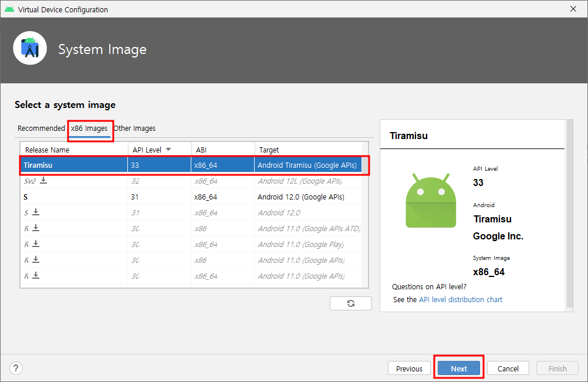Viewport: 588px width, 382px height.
Task: Click the Previous button
Action: [x=409, y=369]
